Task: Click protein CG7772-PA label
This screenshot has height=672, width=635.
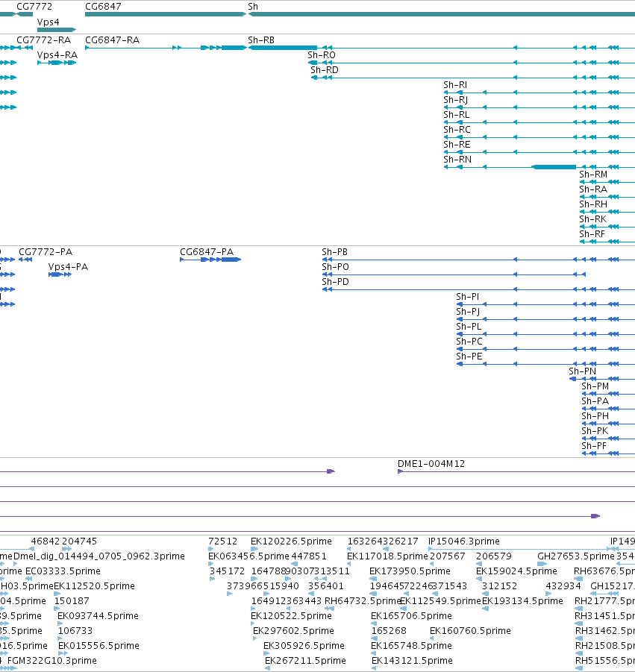Action: pyautogui.click(x=46, y=252)
